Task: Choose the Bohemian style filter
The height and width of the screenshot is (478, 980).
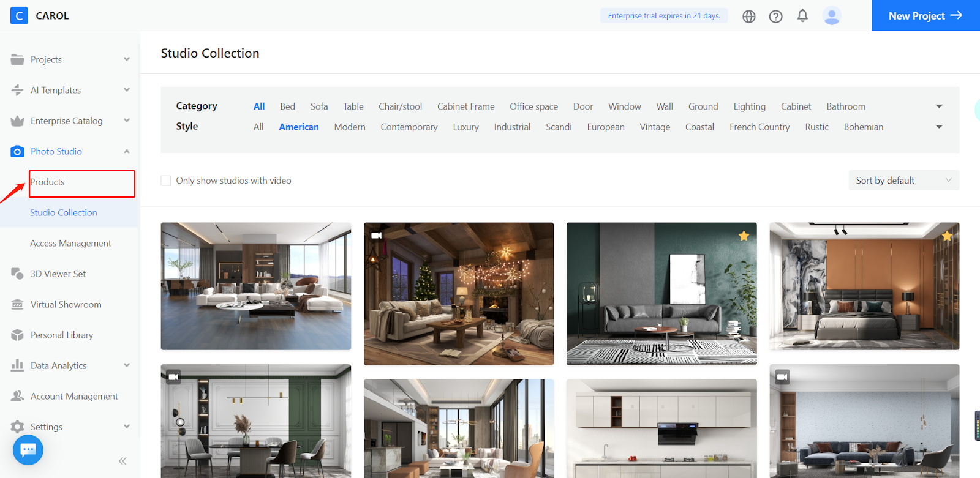Action: click(864, 127)
